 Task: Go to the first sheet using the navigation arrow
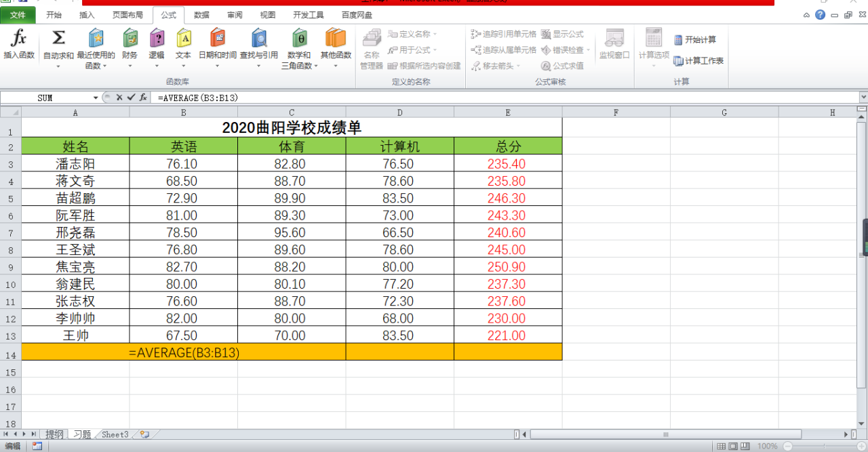pyautogui.click(x=6, y=434)
